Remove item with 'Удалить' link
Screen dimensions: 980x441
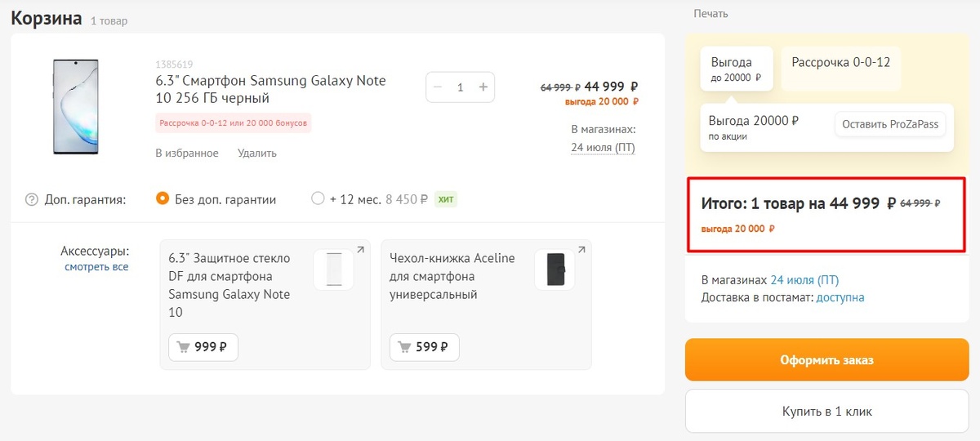point(257,153)
